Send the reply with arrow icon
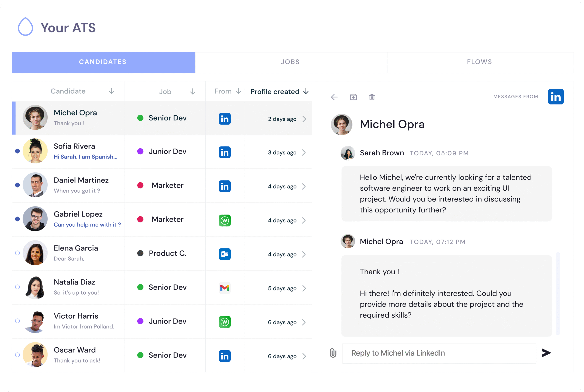The height and width of the screenshot is (392, 584). click(546, 353)
